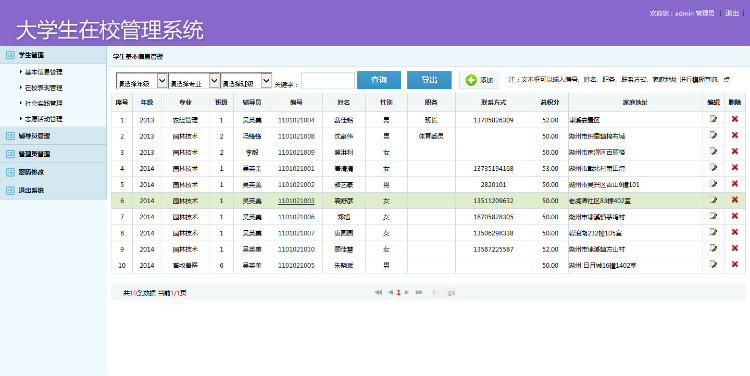Jump to the first page of results

pos(378,292)
